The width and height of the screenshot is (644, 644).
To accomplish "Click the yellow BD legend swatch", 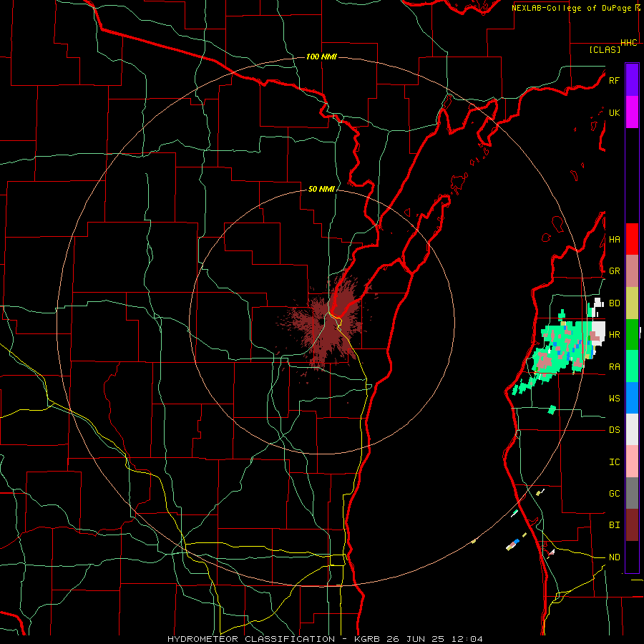I will click(632, 303).
